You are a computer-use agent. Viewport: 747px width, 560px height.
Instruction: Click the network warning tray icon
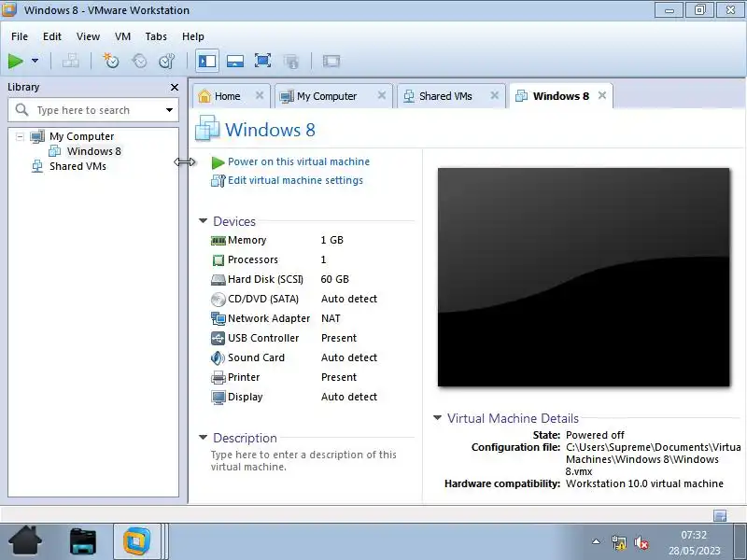click(x=618, y=542)
